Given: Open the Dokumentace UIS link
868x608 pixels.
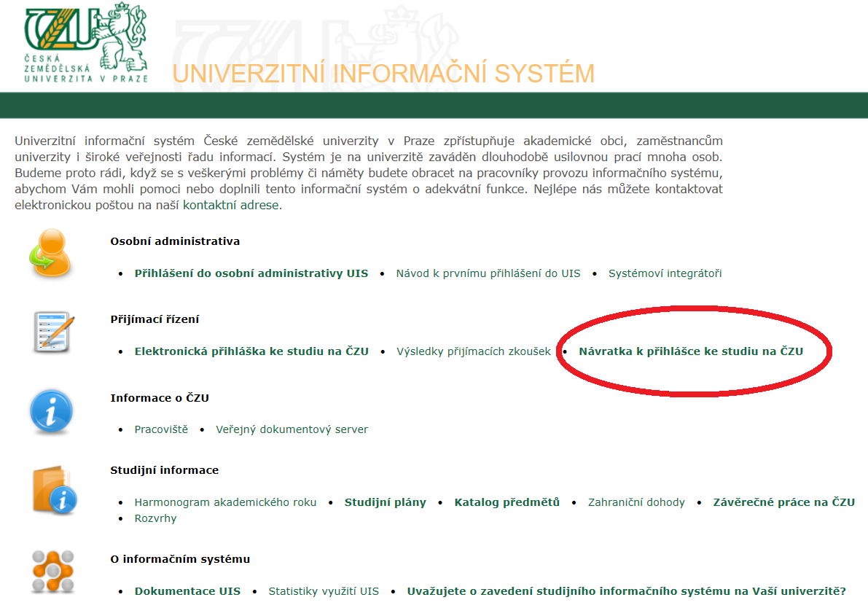Looking at the screenshot, I should [187, 591].
